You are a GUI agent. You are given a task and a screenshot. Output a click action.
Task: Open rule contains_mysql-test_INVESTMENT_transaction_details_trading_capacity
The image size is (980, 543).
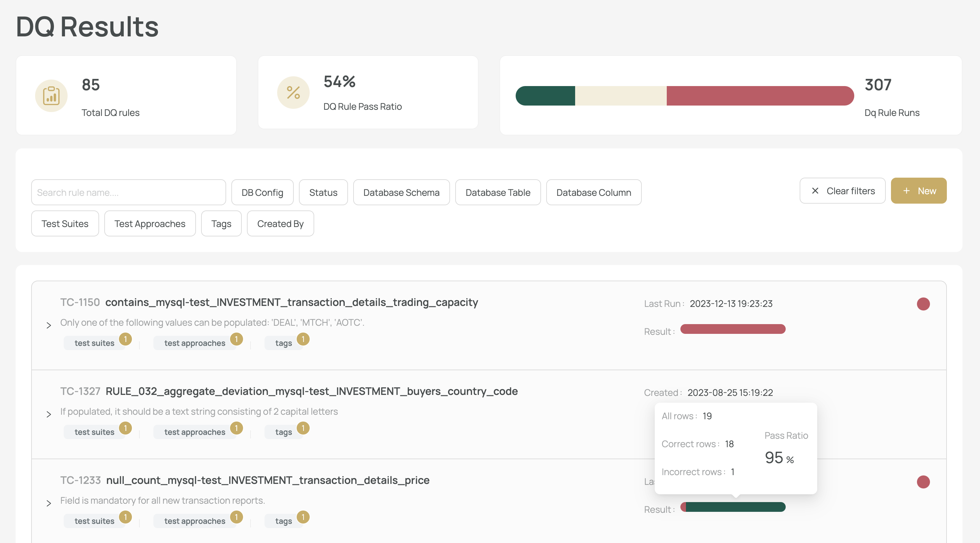coord(291,302)
